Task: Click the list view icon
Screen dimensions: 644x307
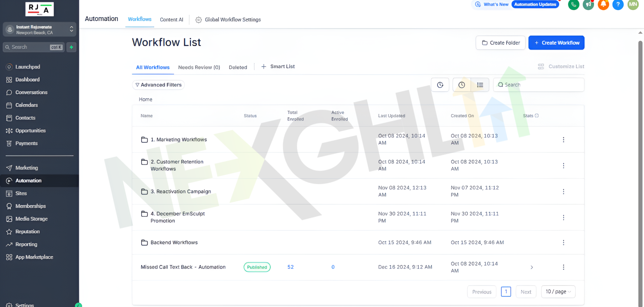Action: 480,85
